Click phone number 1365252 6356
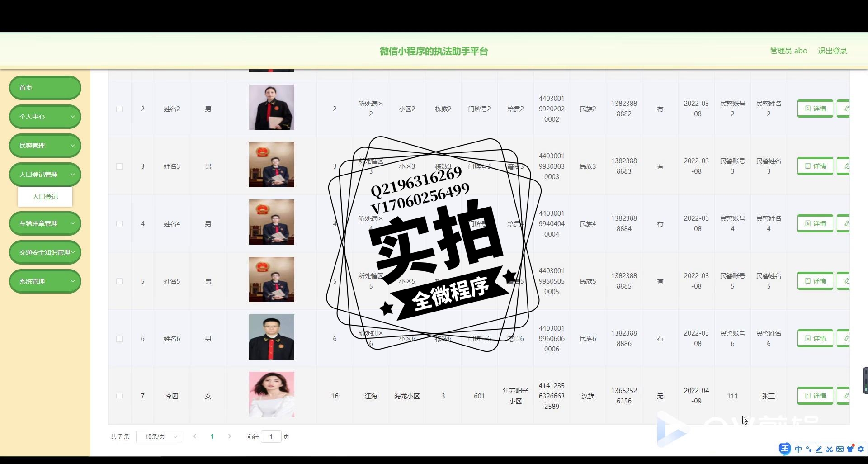The height and width of the screenshot is (464, 868). [x=624, y=396]
